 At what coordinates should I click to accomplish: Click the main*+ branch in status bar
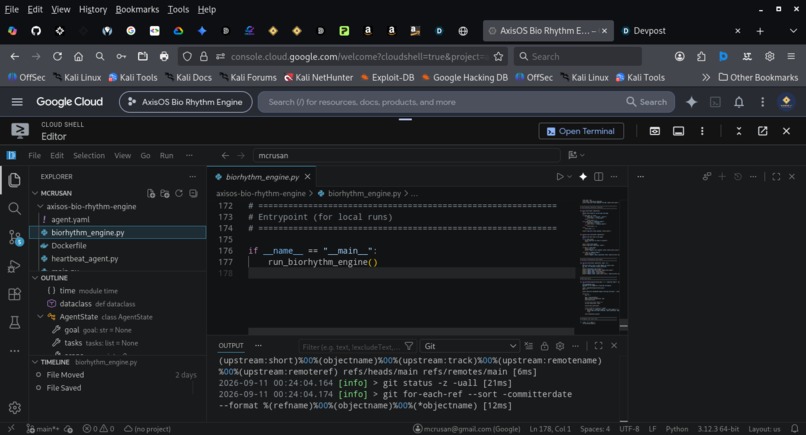click(44, 428)
